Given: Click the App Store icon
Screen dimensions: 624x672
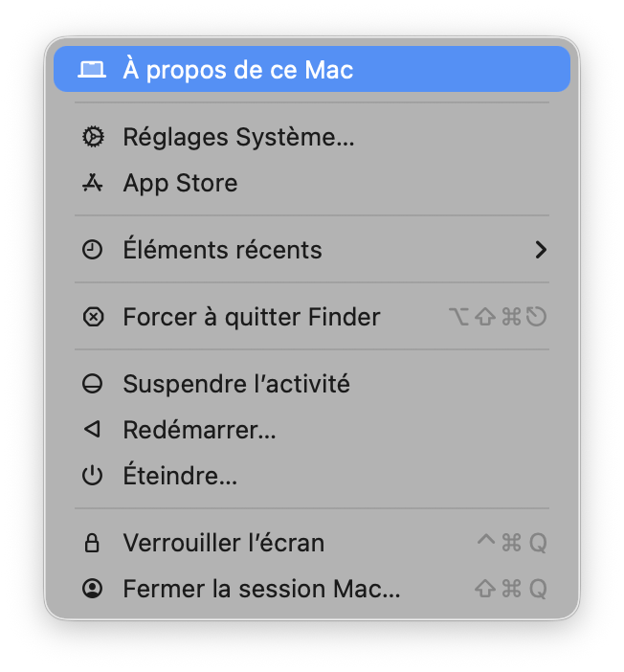Looking at the screenshot, I should (92, 183).
